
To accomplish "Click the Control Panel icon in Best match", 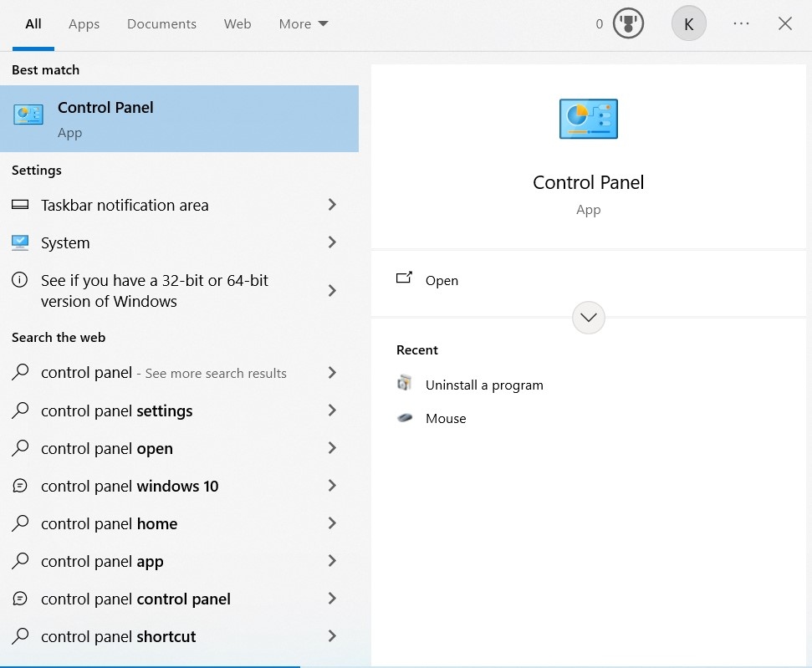I will point(28,115).
